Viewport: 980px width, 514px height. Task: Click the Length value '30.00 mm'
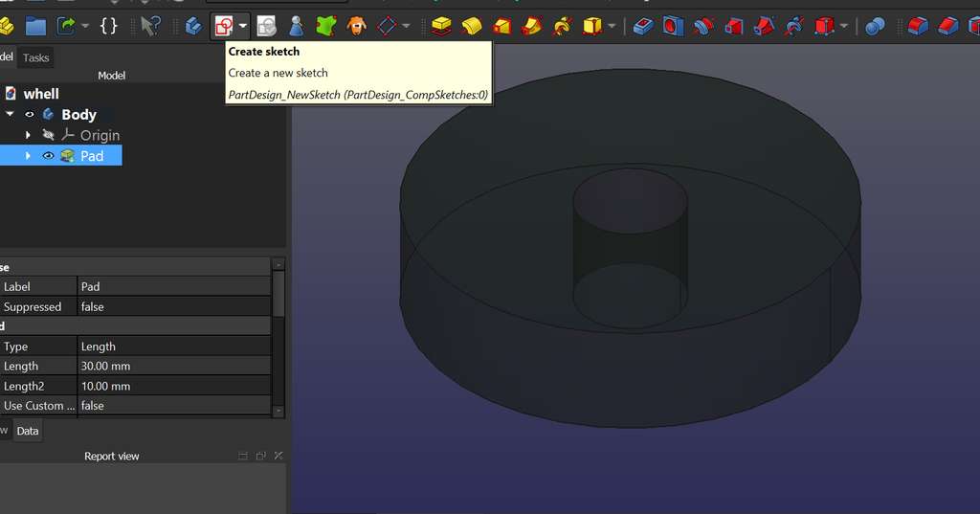[x=174, y=366]
